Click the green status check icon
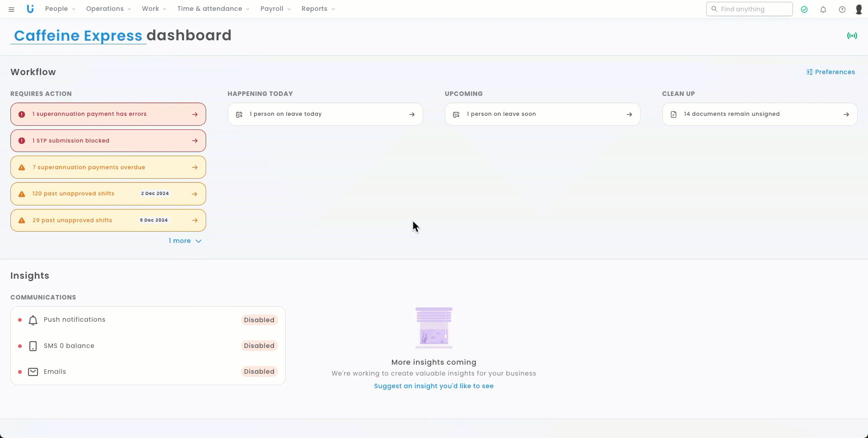Image resolution: width=868 pixels, height=438 pixels. [x=804, y=10]
